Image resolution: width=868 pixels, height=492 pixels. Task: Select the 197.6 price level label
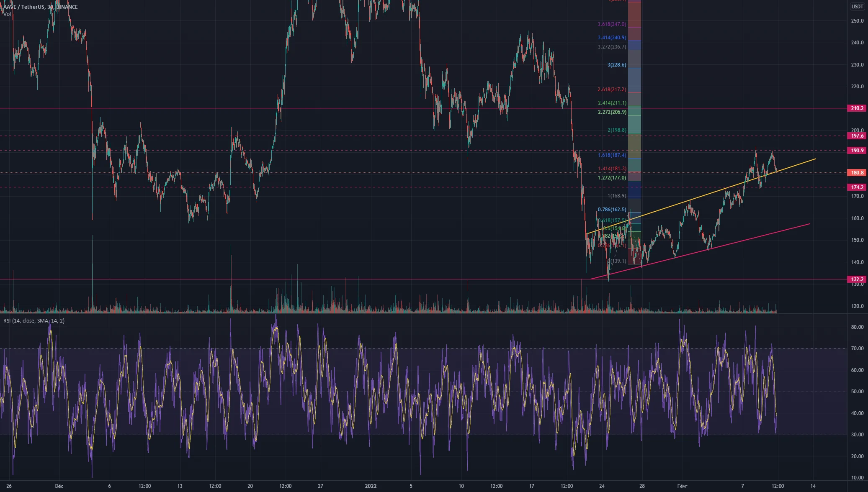click(x=857, y=136)
